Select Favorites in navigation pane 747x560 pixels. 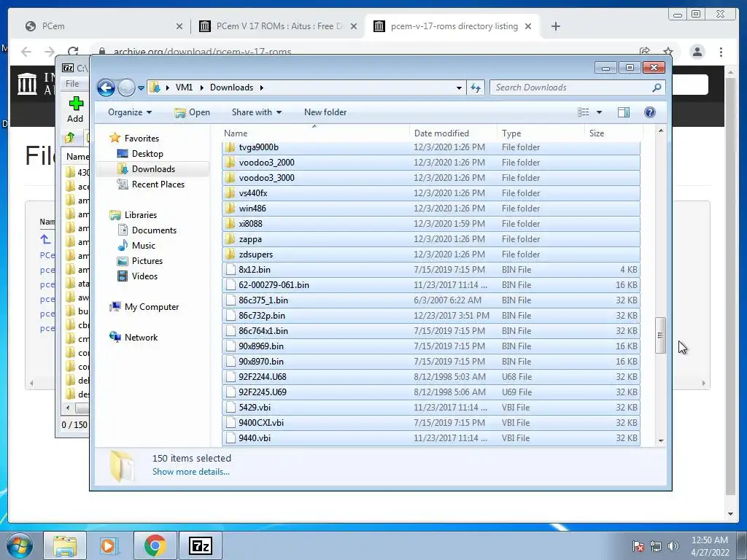[142, 139]
